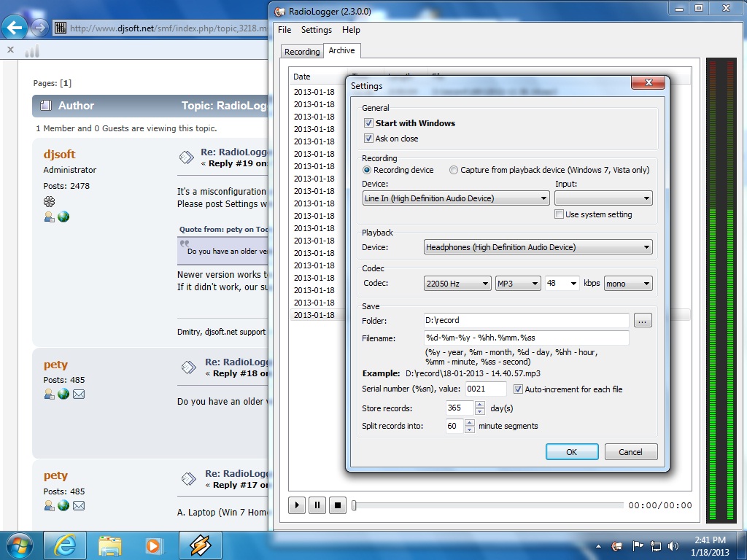Screen dimensions: 747x560
Task: Open Windows Explorer folder in taskbar
Action: [110, 545]
